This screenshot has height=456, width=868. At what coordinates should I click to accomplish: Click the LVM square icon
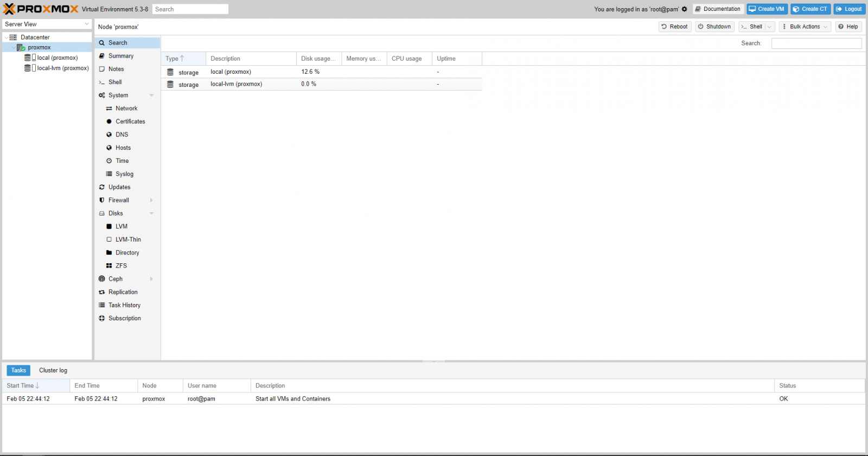109,226
